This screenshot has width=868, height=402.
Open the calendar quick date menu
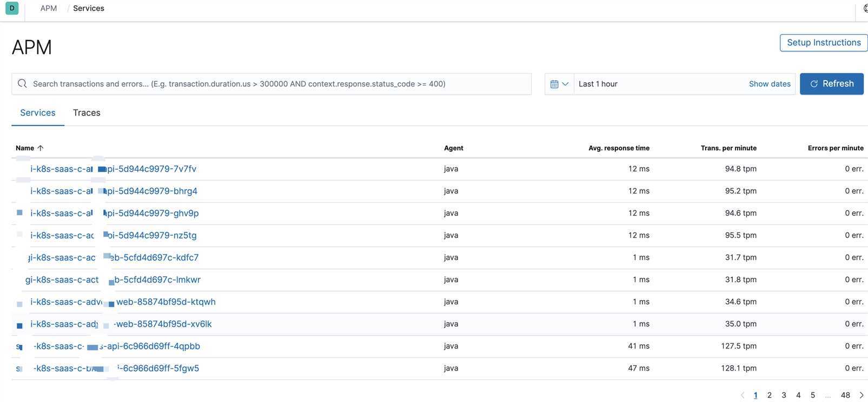559,84
